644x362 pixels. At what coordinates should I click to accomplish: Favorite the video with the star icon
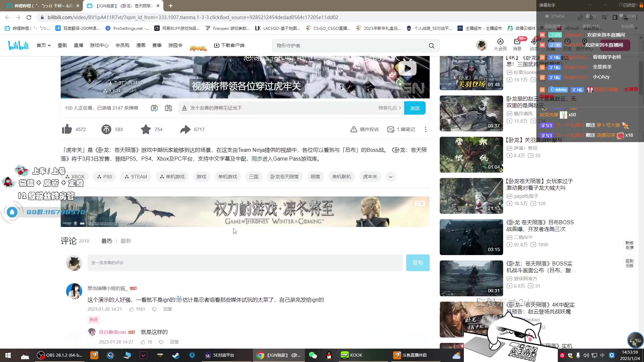pyautogui.click(x=146, y=129)
